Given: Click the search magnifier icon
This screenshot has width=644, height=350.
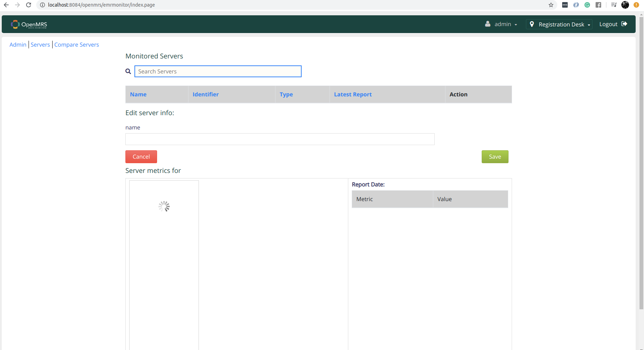Looking at the screenshot, I should pyautogui.click(x=128, y=71).
